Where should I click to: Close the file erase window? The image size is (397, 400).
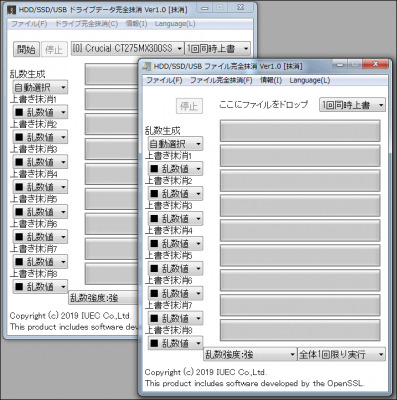point(375,64)
